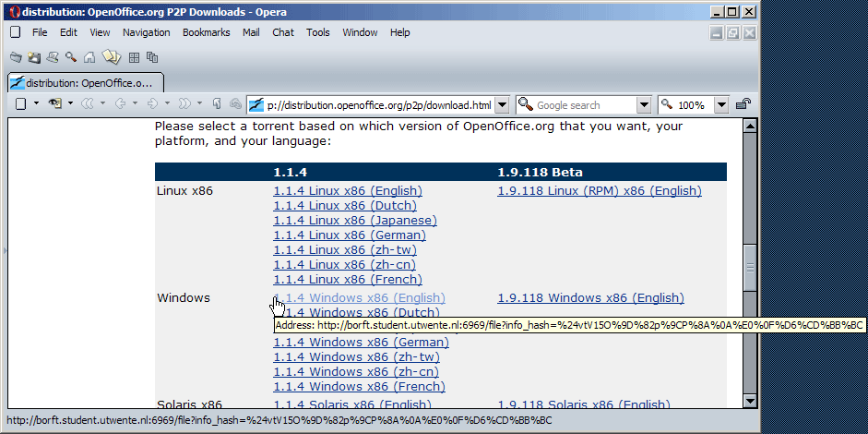
Task: Open the Help menu
Action: click(399, 32)
